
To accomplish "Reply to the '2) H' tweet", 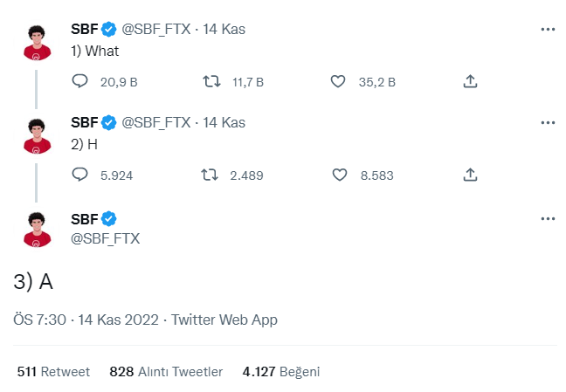I will (x=79, y=175).
